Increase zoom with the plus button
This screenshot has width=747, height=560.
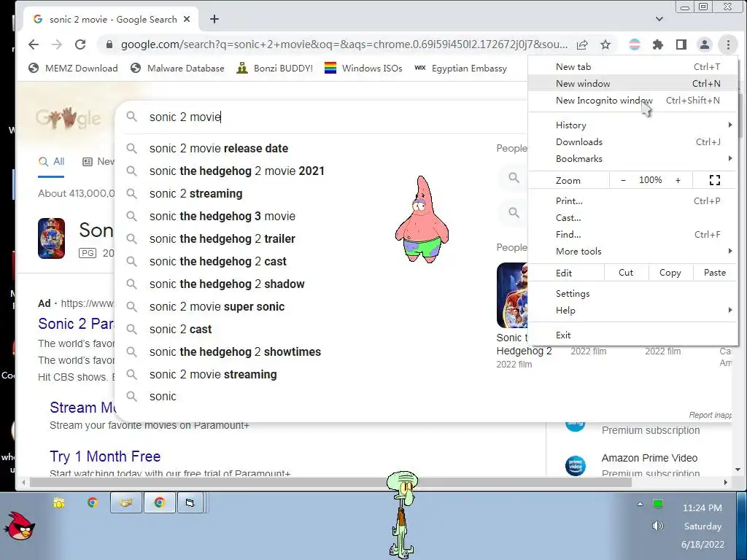coord(678,180)
